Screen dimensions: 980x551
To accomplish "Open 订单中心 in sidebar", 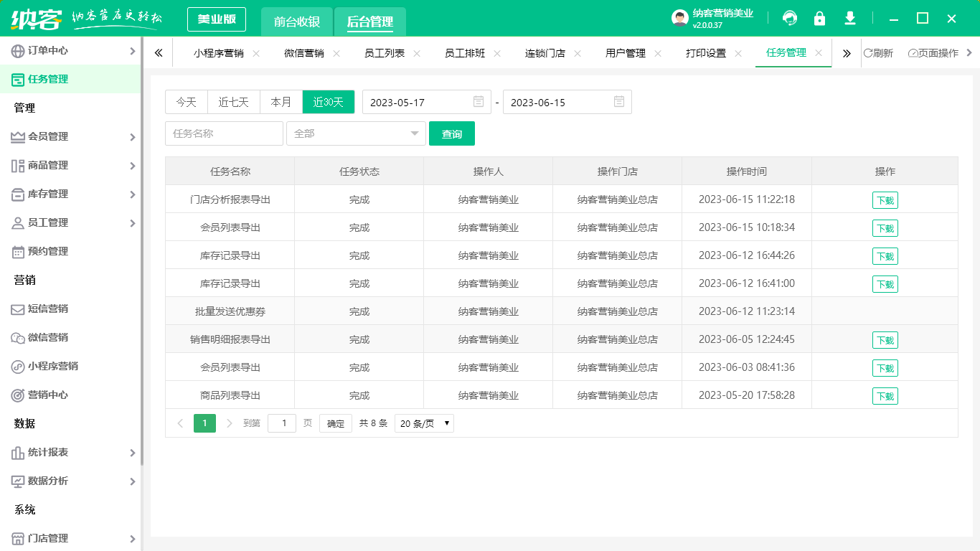I will [x=70, y=50].
